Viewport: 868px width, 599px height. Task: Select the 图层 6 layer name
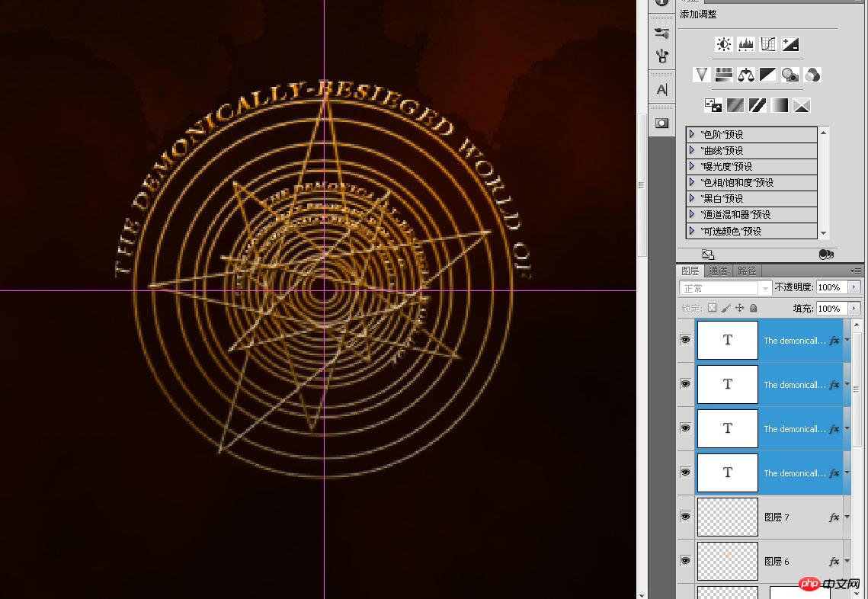point(777,562)
